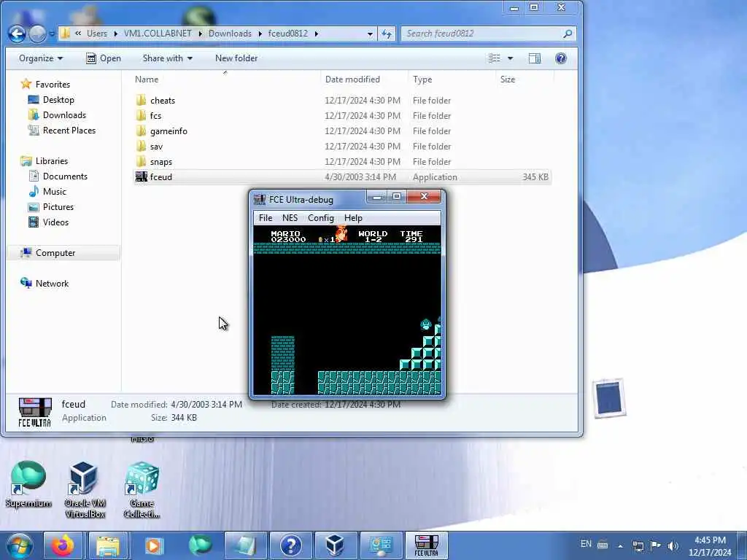Click the Supermium desktop shortcut
Viewport: 747px width, 560px height.
click(x=28, y=484)
